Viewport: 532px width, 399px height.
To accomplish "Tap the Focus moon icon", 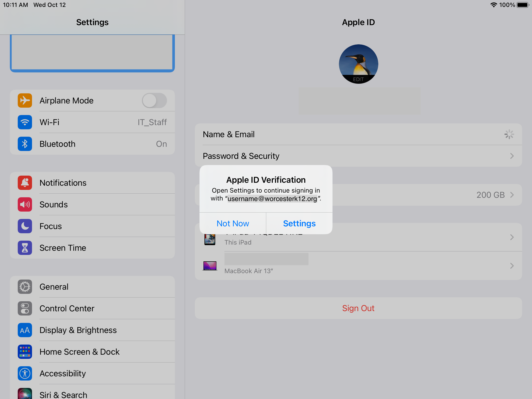I will pyautogui.click(x=25, y=226).
